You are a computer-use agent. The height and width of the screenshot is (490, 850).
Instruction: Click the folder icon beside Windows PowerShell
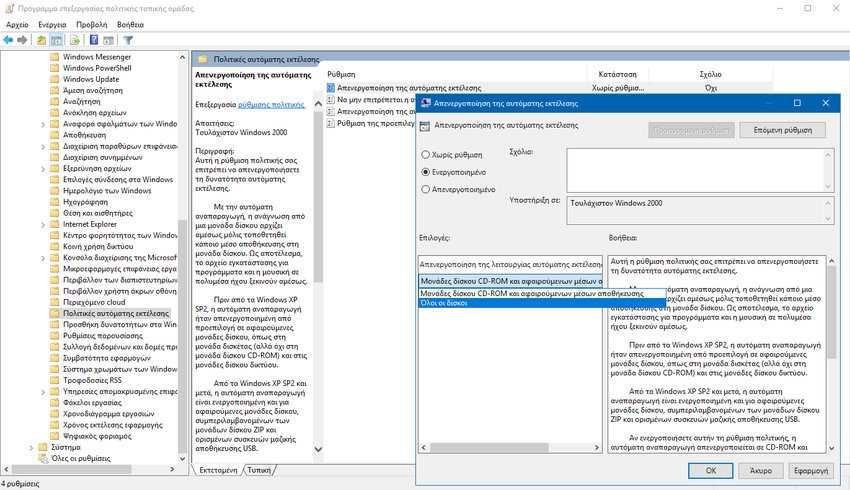coord(54,68)
